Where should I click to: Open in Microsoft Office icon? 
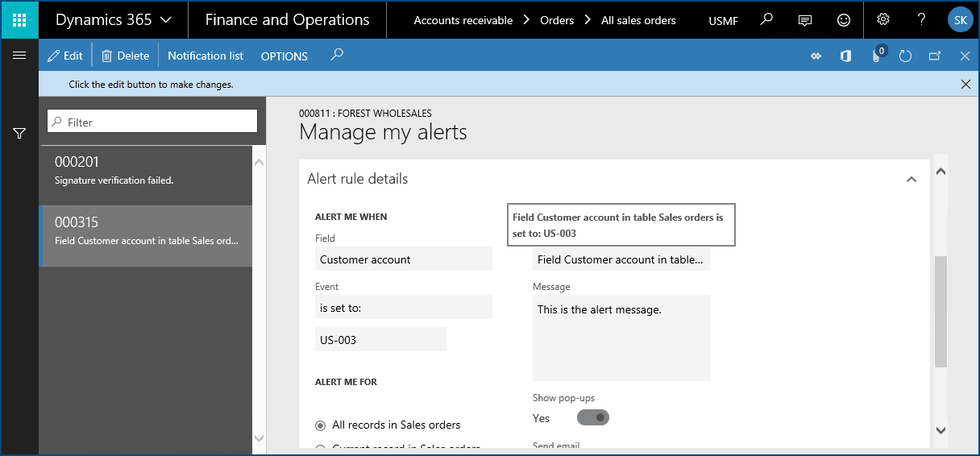[x=845, y=56]
